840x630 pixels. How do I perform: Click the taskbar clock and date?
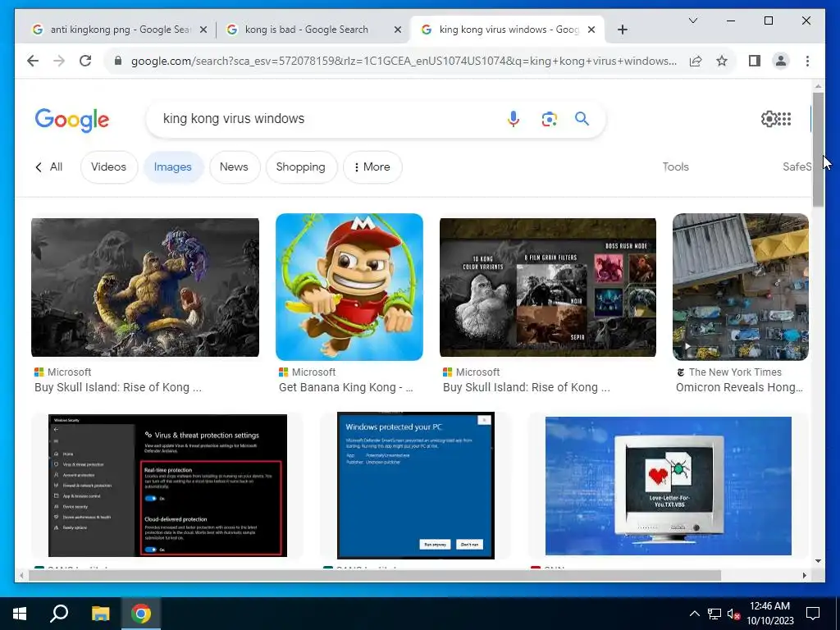(770, 614)
